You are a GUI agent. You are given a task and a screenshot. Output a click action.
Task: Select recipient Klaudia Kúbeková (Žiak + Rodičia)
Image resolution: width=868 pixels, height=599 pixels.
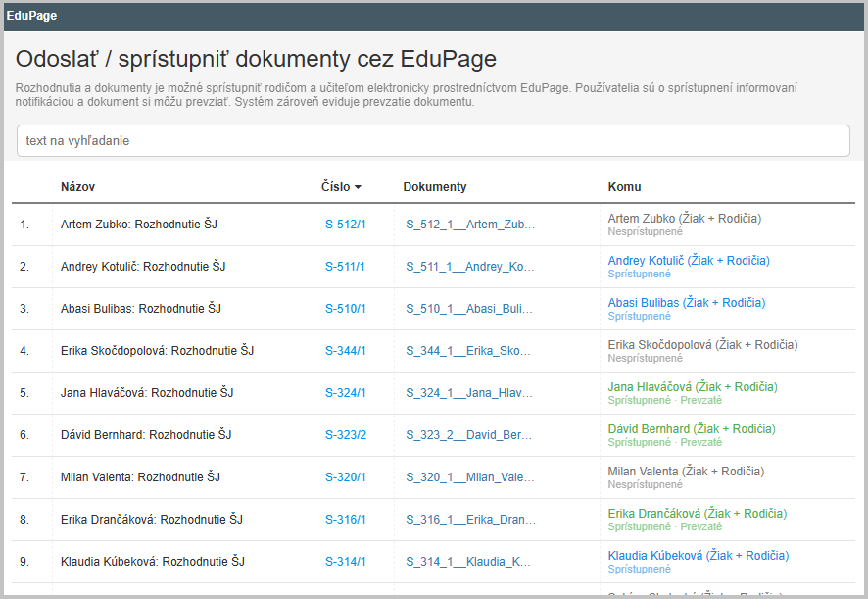[x=698, y=556]
